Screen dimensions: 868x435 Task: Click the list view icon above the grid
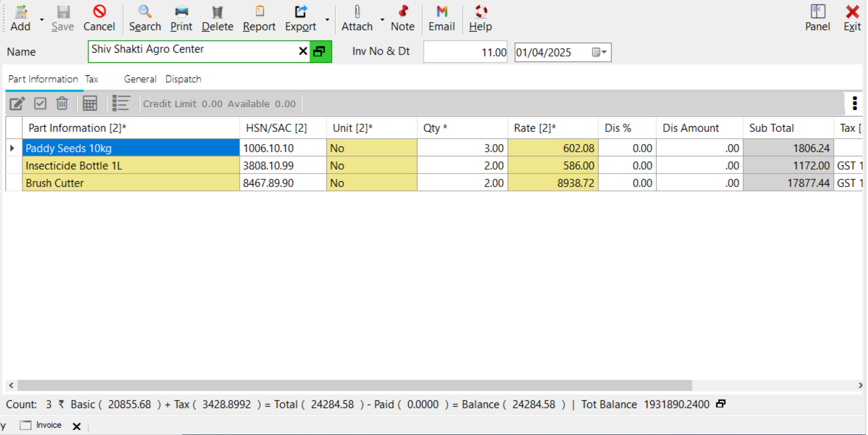pyautogui.click(x=121, y=103)
